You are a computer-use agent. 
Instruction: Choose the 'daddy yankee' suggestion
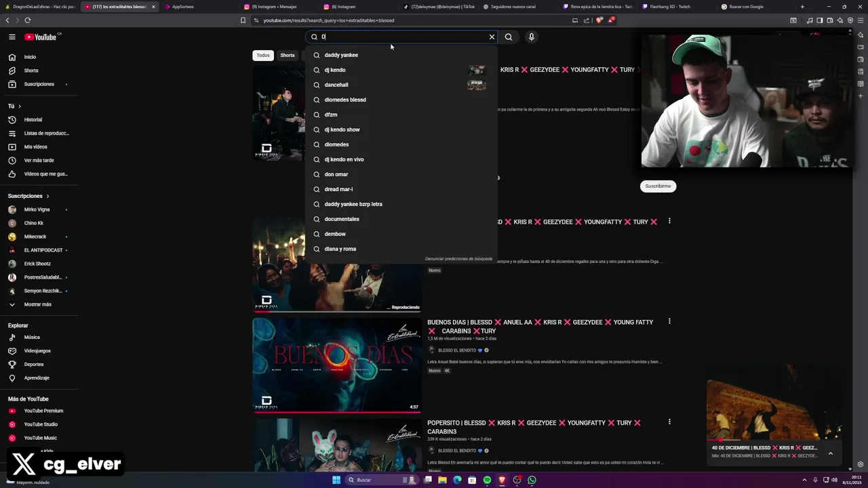point(401,55)
